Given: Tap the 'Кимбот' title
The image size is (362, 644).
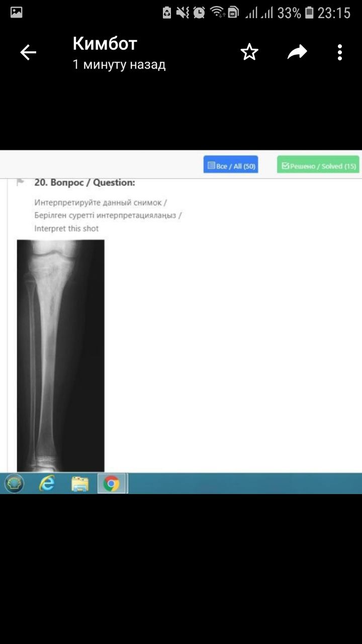Looking at the screenshot, I should tap(105, 44).
